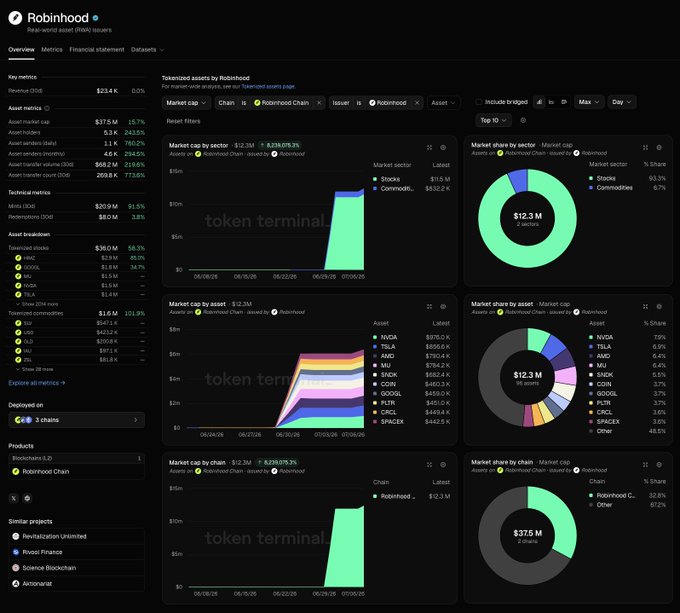Select the middle chart view toggle

(x=552, y=102)
